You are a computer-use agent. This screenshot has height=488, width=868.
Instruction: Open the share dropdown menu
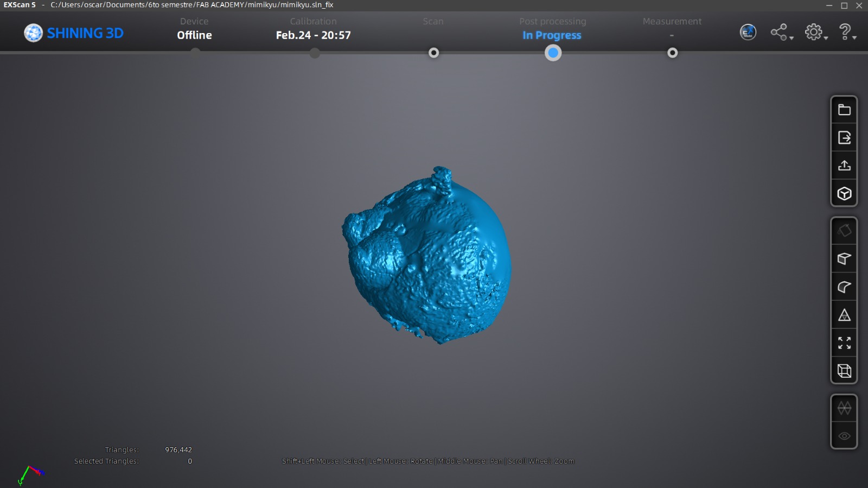[782, 33]
